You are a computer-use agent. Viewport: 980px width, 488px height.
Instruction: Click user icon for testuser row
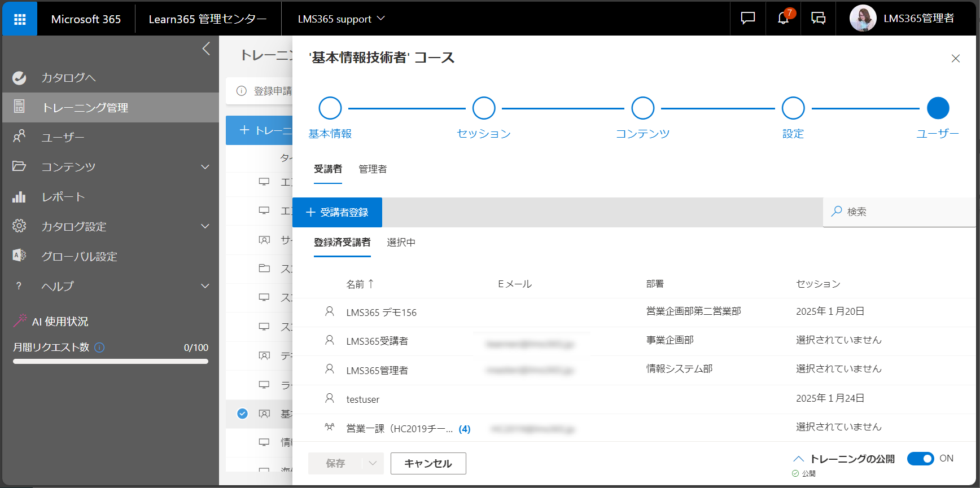[330, 398]
